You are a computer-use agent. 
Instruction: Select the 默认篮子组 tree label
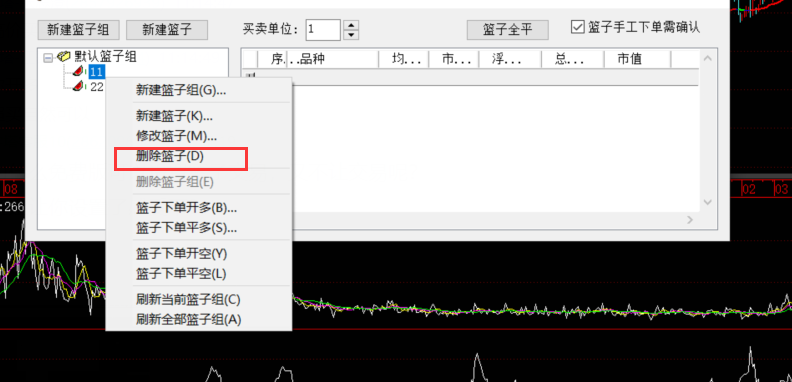(106, 57)
